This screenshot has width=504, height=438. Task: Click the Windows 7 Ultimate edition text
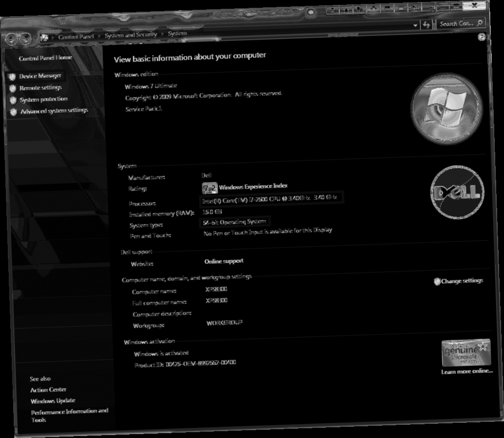[151, 86]
